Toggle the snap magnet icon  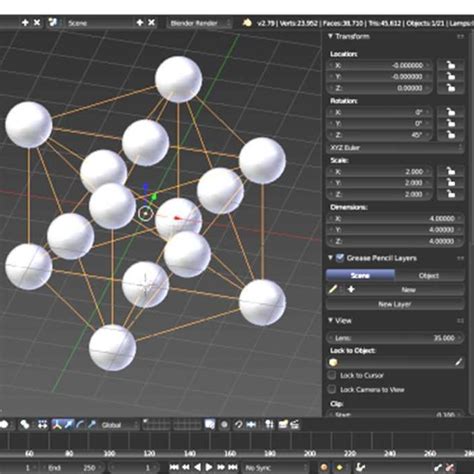(x=239, y=425)
